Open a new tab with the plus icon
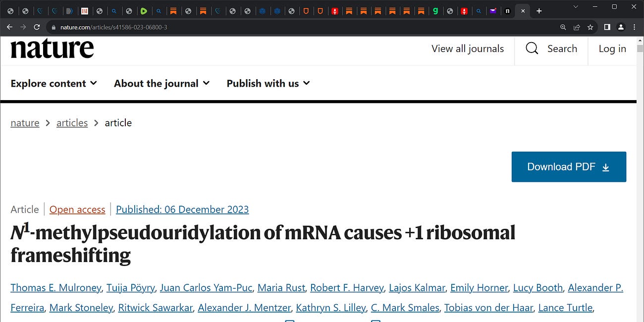The width and height of the screenshot is (644, 322). click(539, 10)
